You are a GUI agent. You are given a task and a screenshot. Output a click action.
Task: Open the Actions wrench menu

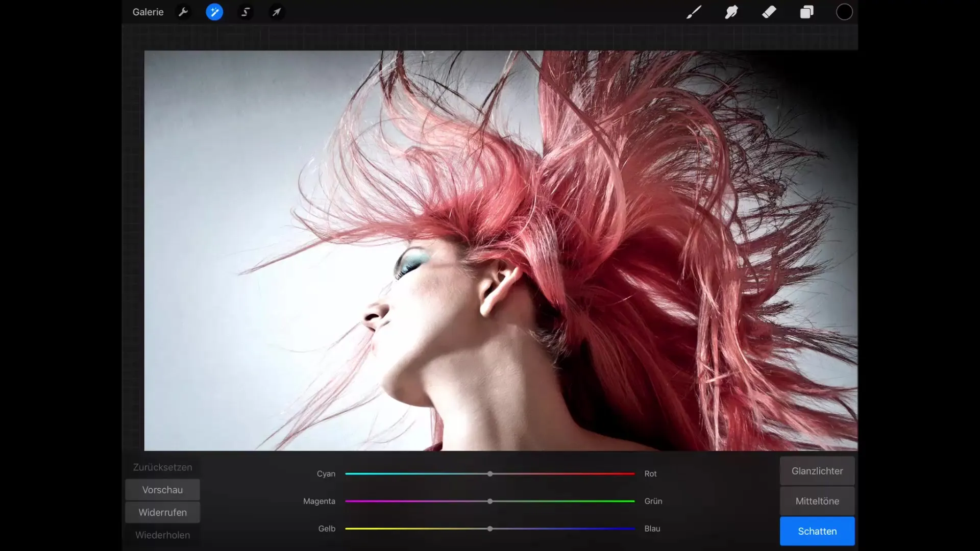pos(183,12)
